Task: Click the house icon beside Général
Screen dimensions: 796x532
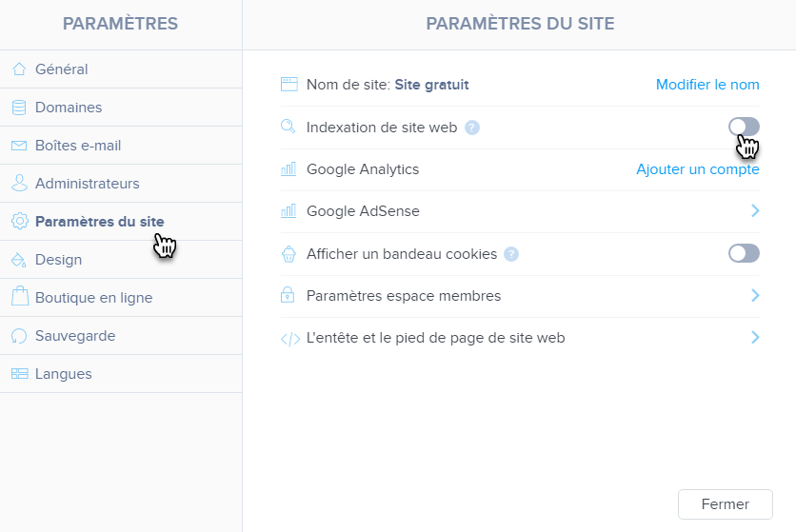Action: pyautogui.click(x=19, y=69)
